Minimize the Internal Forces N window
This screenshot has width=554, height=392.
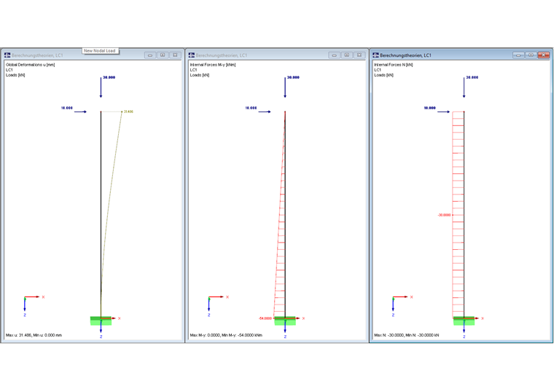pyautogui.click(x=518, y=55)
